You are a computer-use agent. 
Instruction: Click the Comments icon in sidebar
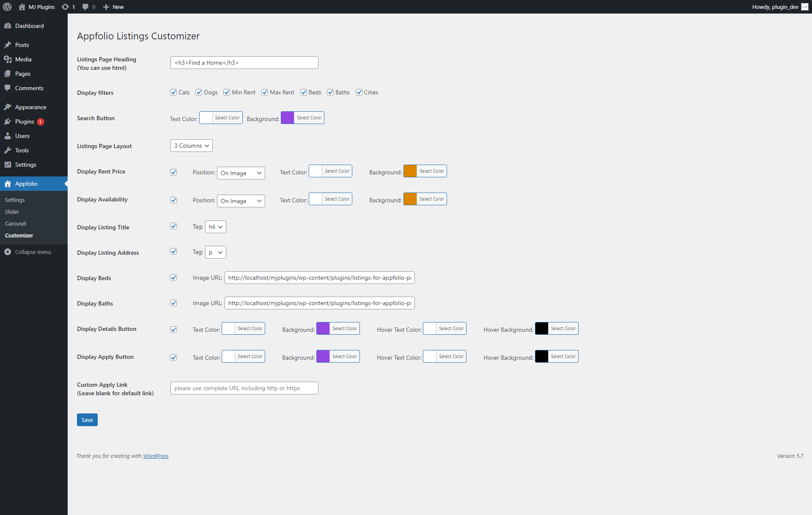point(8,88)
